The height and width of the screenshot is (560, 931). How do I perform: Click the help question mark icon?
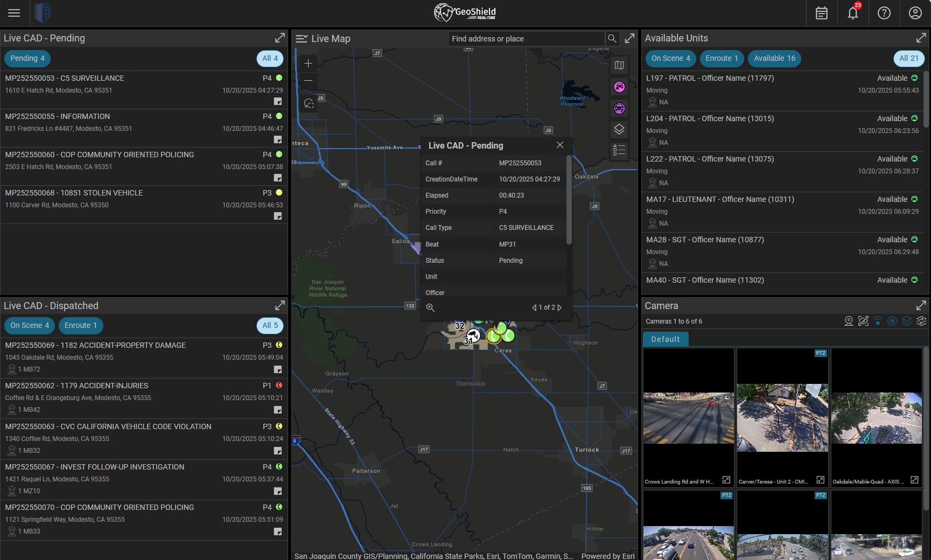point(884,13)
